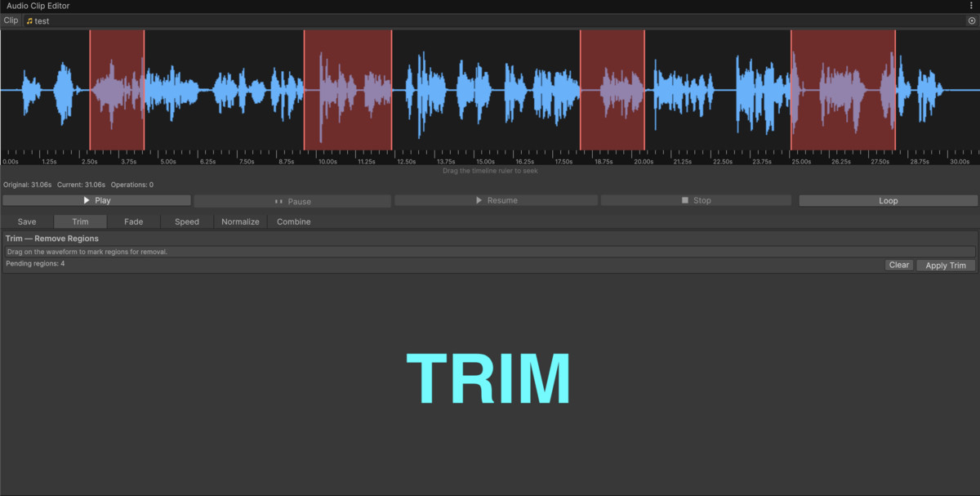Image resolution: width=980 pixels, height=496 pixels.
Task: Click the red trim region near 18.75s
Action: [612, 90]
